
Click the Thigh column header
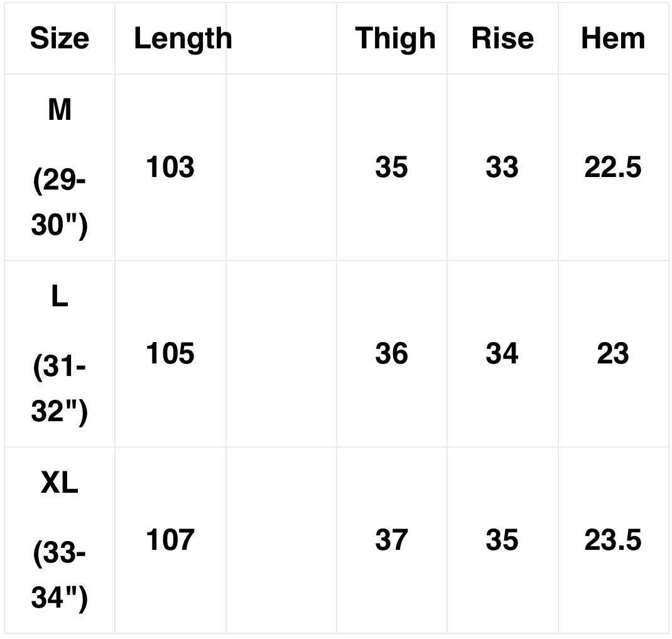(395, 38)
